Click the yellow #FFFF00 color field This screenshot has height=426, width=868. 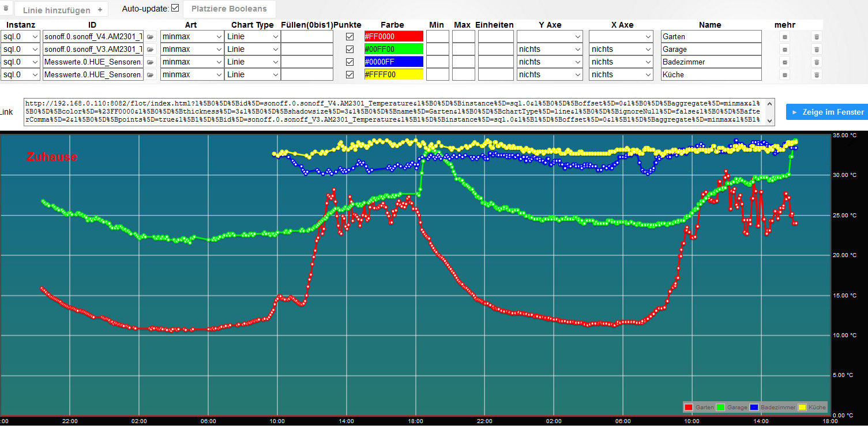[x=393, y=74]
